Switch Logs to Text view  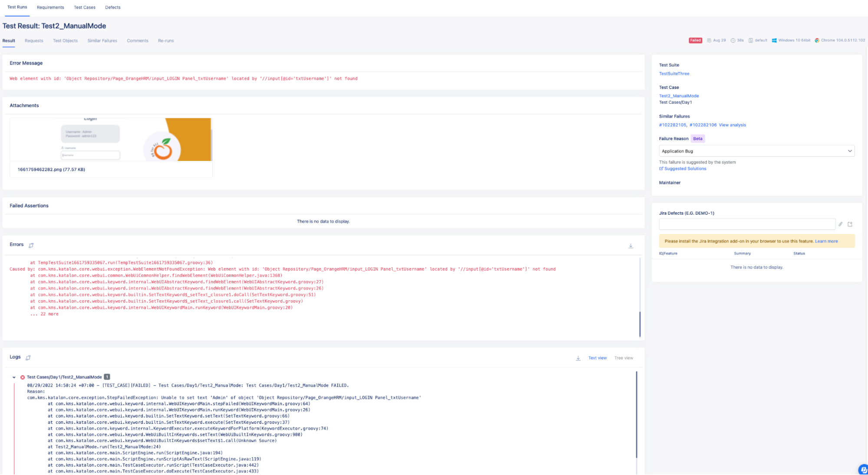pos(597,358)
